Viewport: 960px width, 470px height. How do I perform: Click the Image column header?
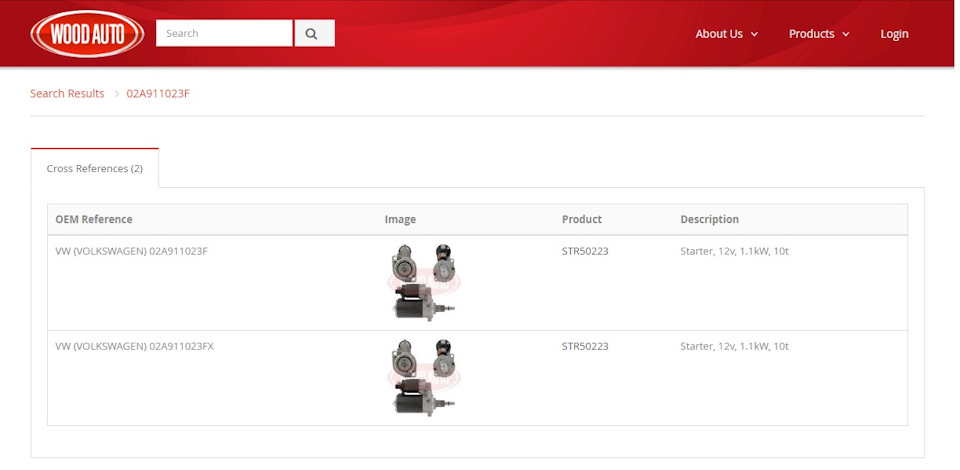(400, 219)
